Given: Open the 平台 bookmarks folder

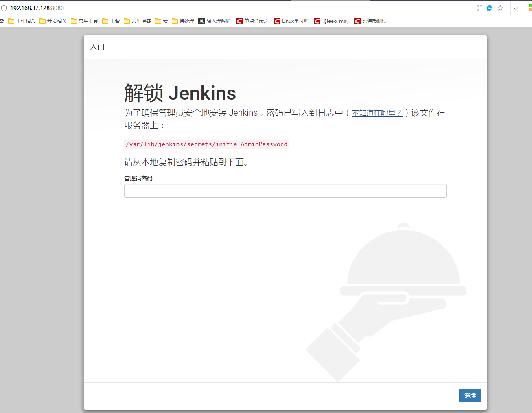Looking at the screenshot, I should [111, 21].
